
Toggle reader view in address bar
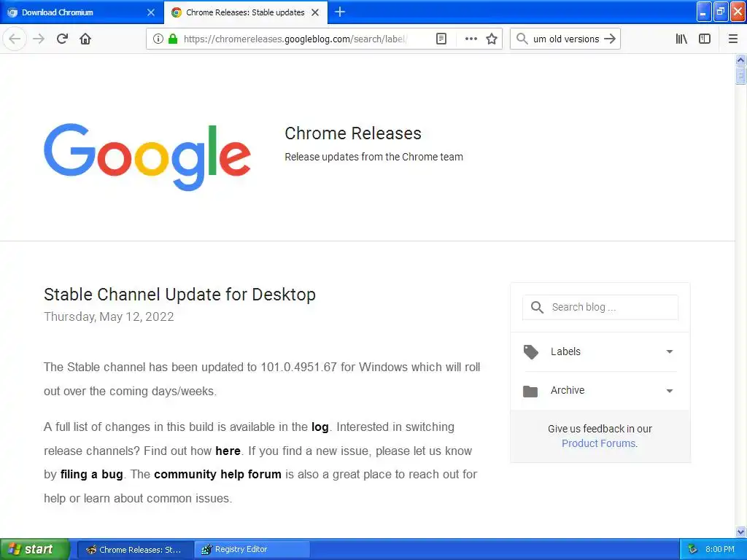click(x=441, y=39)
